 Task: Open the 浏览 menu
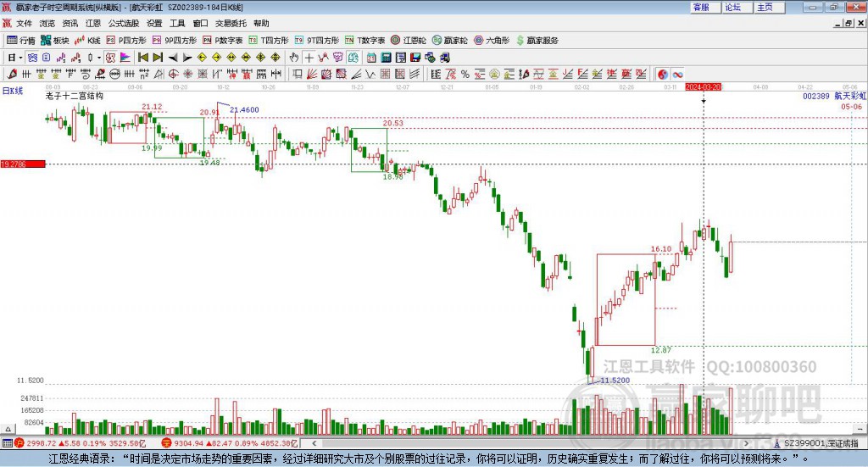point(47,23)
